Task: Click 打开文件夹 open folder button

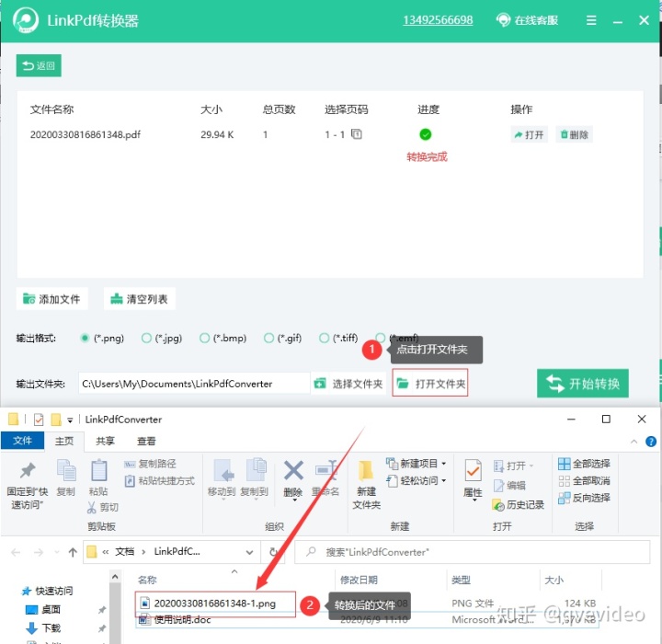Action: click(430, 383)
